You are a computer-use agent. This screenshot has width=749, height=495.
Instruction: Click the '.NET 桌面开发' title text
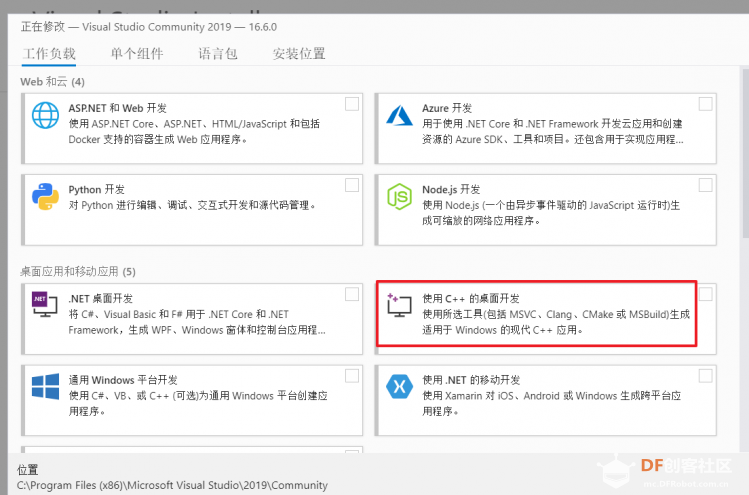click(x=101, y=299)
